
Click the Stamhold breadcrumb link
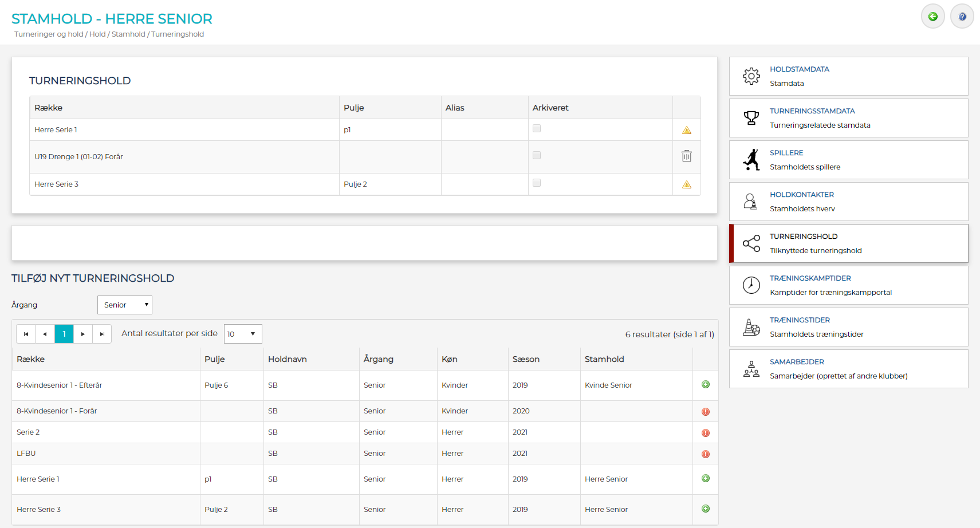128,34
